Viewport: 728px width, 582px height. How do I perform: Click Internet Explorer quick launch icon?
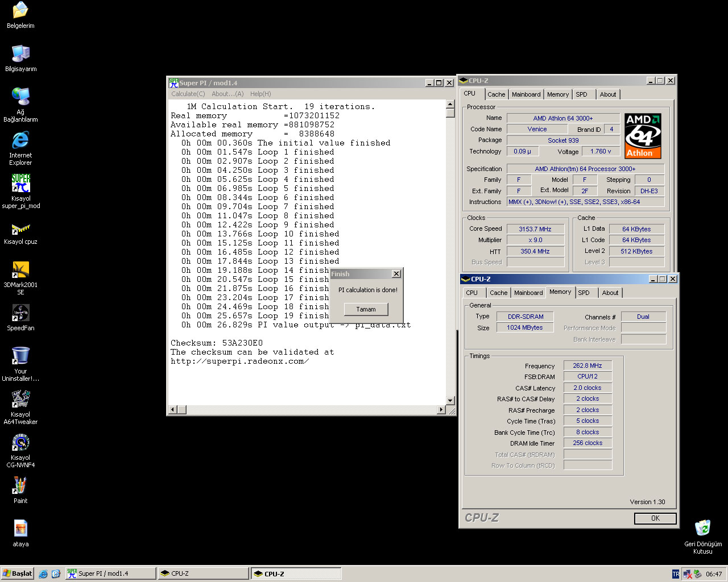coord(43,574)
